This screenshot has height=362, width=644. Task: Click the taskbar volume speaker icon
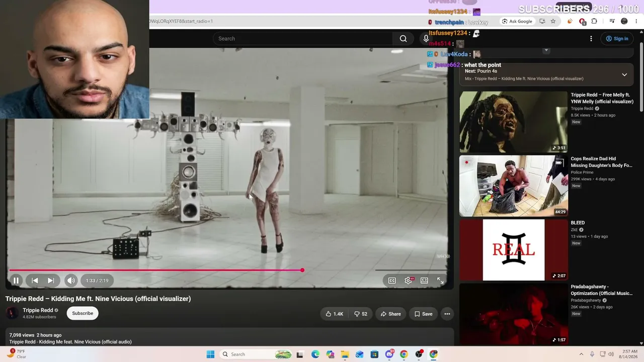pyautogui.click(x=611, y=354)
